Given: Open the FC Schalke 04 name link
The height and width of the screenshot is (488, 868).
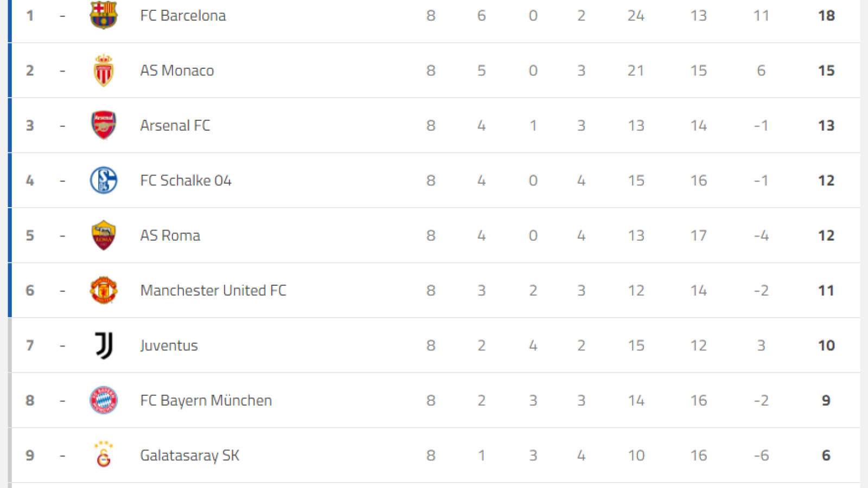Looking at the screenshot, I should [x=186, y=181].
